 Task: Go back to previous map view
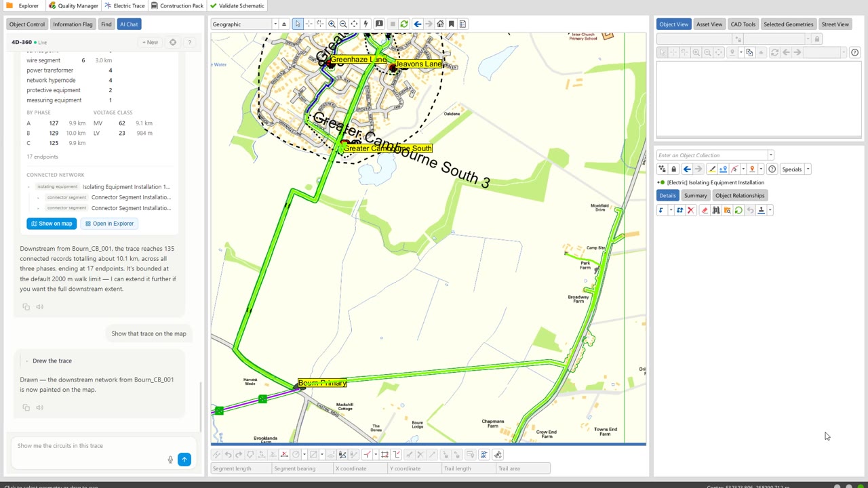pos(418,24)
